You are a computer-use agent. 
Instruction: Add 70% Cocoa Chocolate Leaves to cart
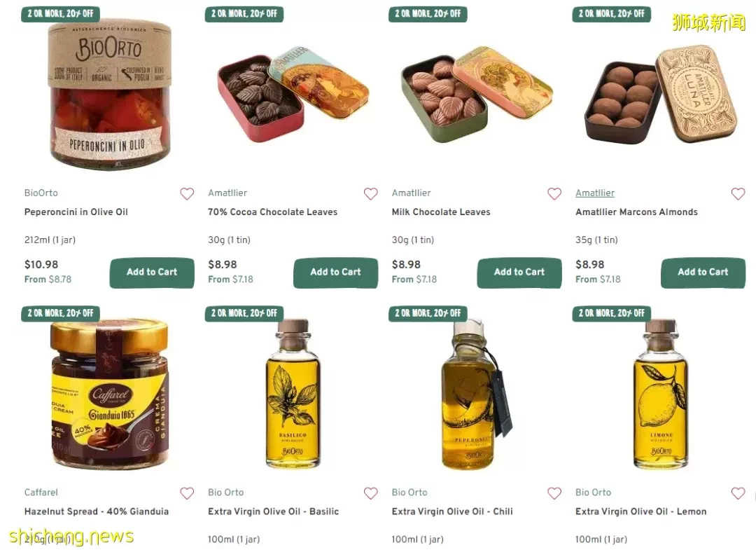[x=335, y=273]
